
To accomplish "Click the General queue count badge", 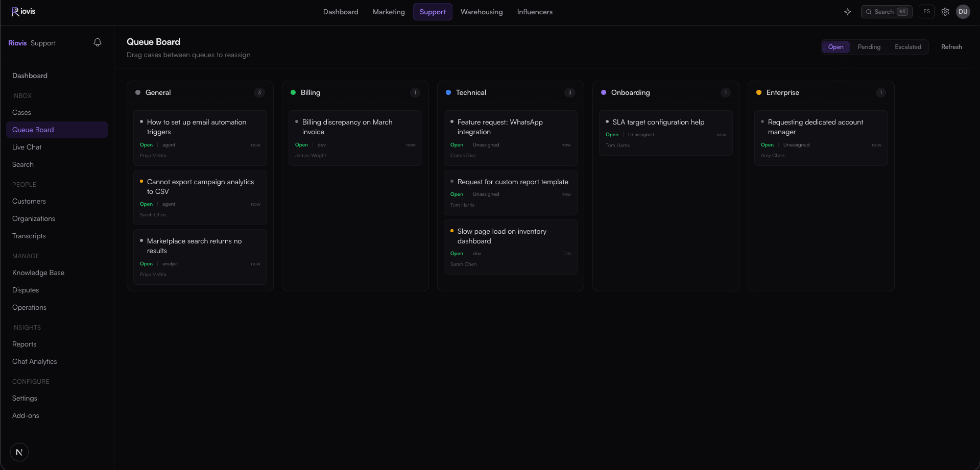I will tap(259, 92).
